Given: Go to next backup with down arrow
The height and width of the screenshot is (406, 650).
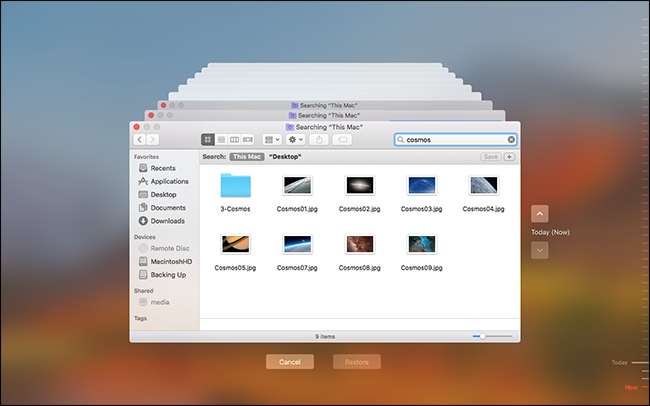Looking at the screenshot, I should pyautogui.click(x=540, y=251).
